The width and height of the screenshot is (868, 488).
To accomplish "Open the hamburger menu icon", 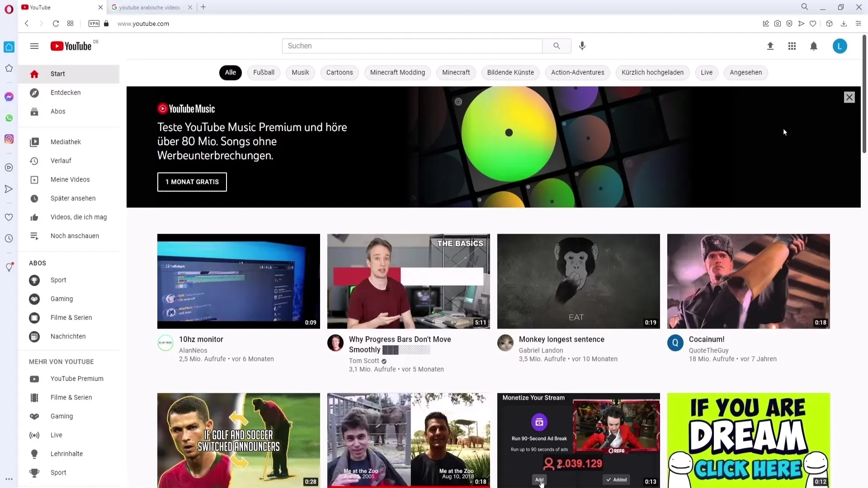I will (34, 46).
